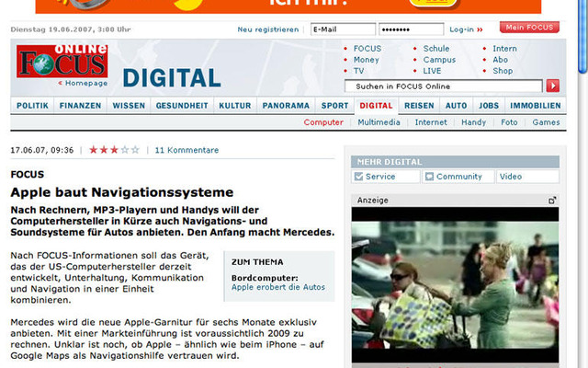The image size is (588, 368).
Task: Focus the E-Mail input field
Action: point(343,29)
